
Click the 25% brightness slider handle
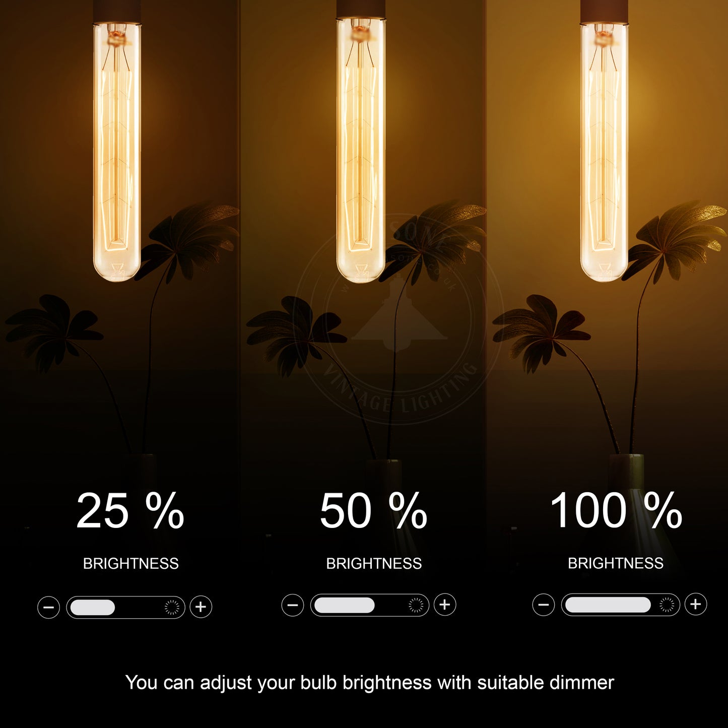(x=93, y=607)
